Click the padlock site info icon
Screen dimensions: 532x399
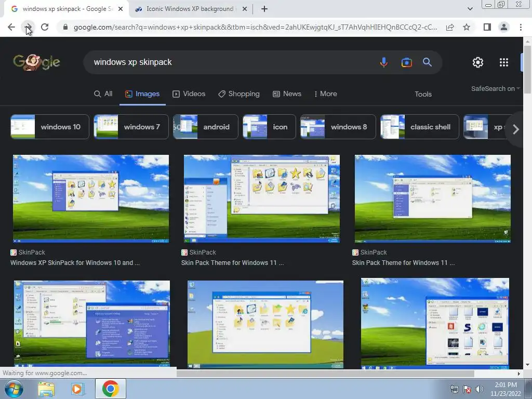65,27
